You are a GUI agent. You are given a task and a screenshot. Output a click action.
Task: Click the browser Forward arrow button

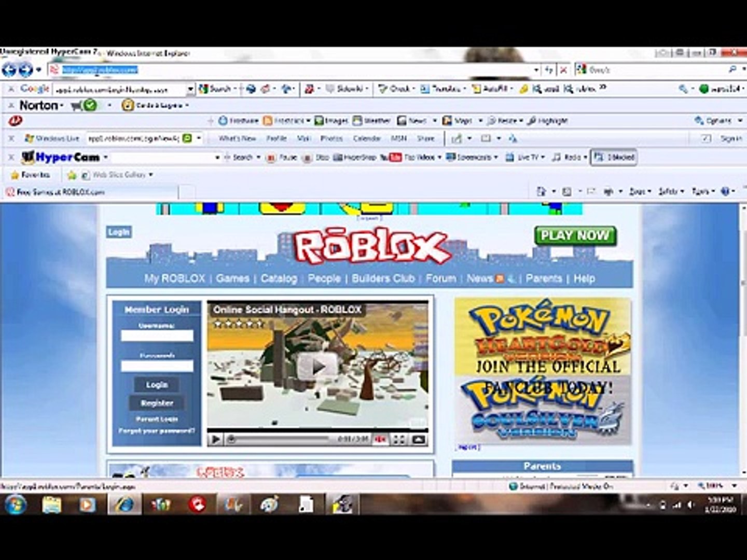pyautogui.click(x=26, y=69)
